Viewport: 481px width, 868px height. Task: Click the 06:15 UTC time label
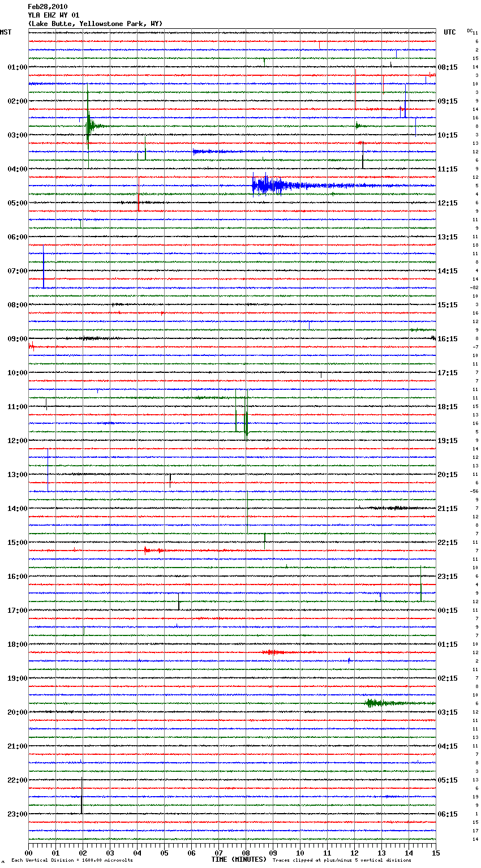coord(448,814)
